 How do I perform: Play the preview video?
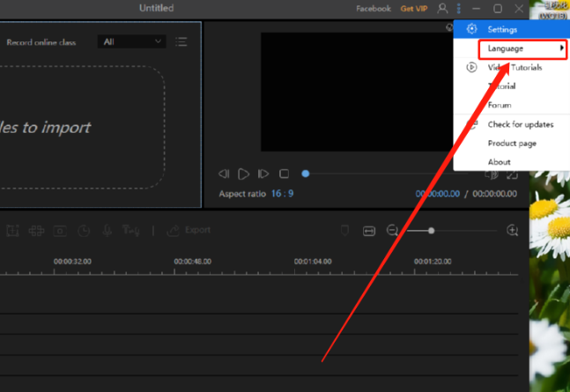pyautogui.click(x=243, y=174)
